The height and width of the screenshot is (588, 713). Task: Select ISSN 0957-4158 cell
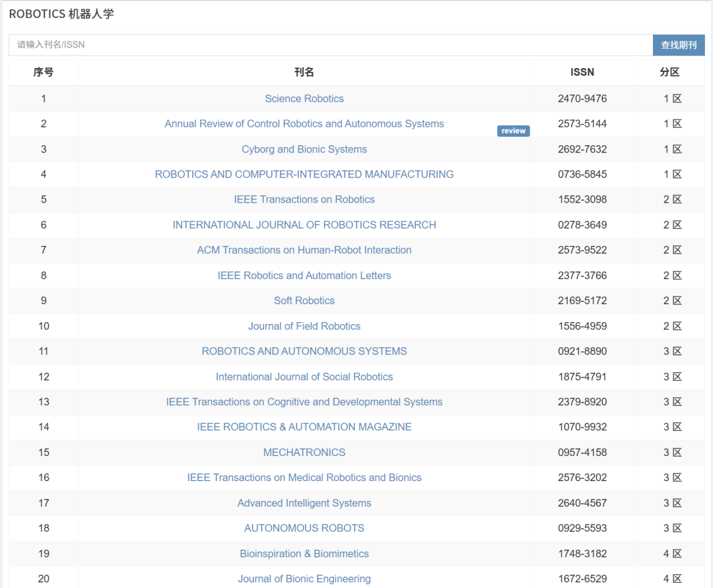point(582,452)
